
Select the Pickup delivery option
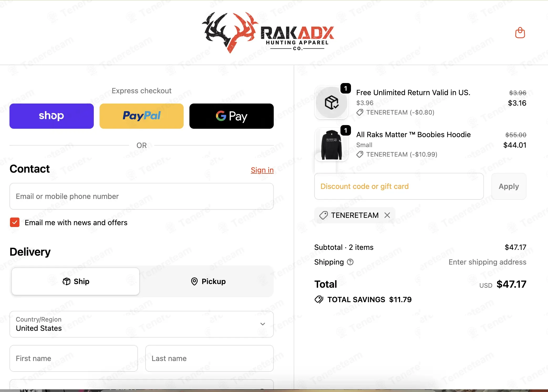[x=208, y=281]
